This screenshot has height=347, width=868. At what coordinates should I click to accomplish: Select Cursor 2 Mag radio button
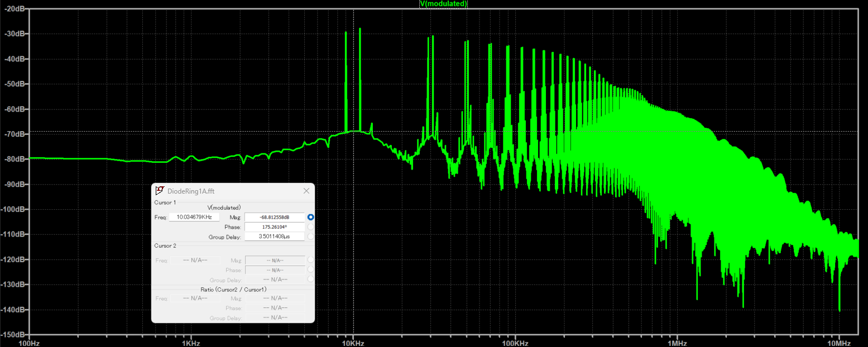pos(310,260)
